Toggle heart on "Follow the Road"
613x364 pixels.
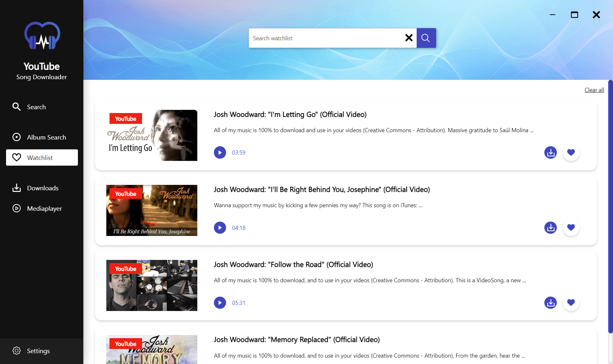click(x=571, y=303)
